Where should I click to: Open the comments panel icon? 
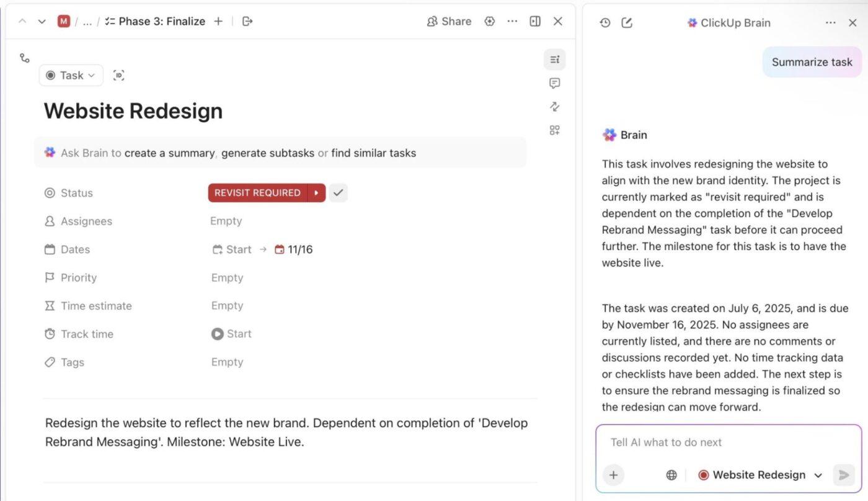554,83
